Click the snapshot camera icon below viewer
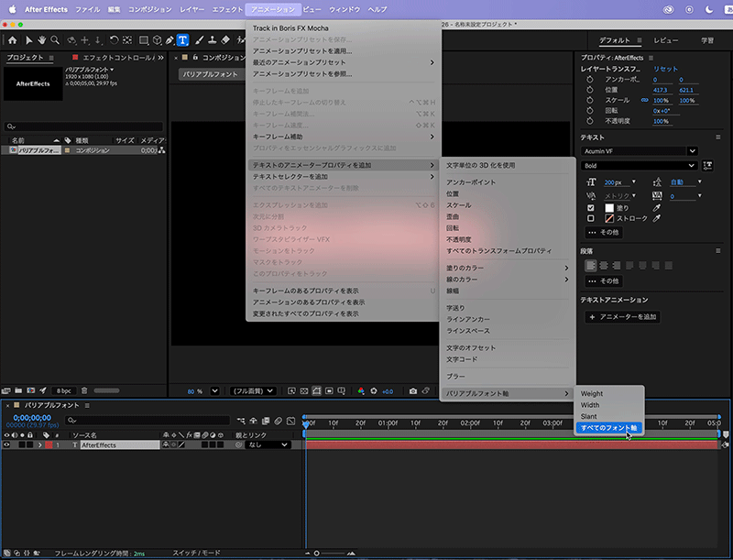The image size is (733, 560). coord(413,390)
